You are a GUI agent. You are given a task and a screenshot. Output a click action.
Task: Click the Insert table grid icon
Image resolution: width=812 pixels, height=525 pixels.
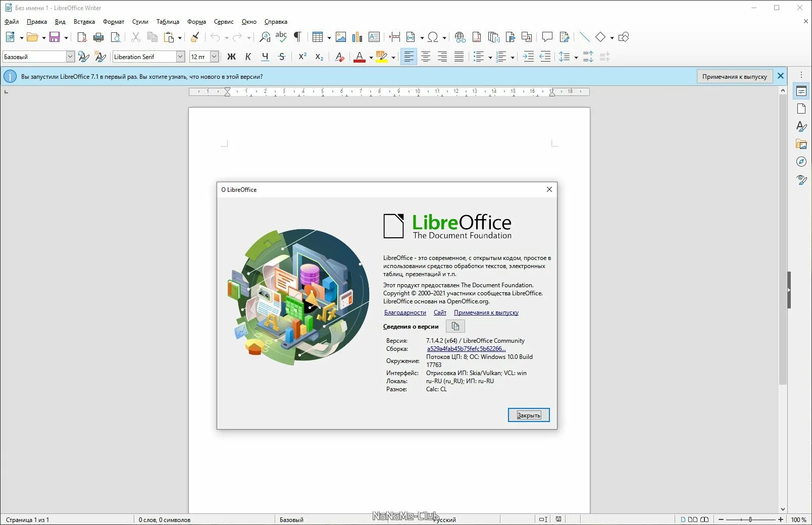click(317, 37)
